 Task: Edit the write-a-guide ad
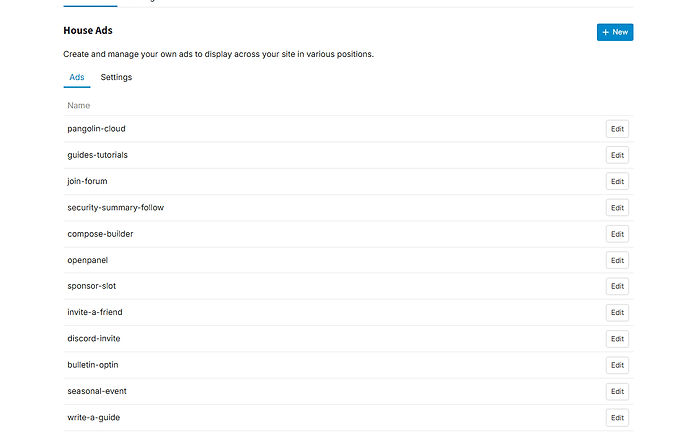pos(617,418)
